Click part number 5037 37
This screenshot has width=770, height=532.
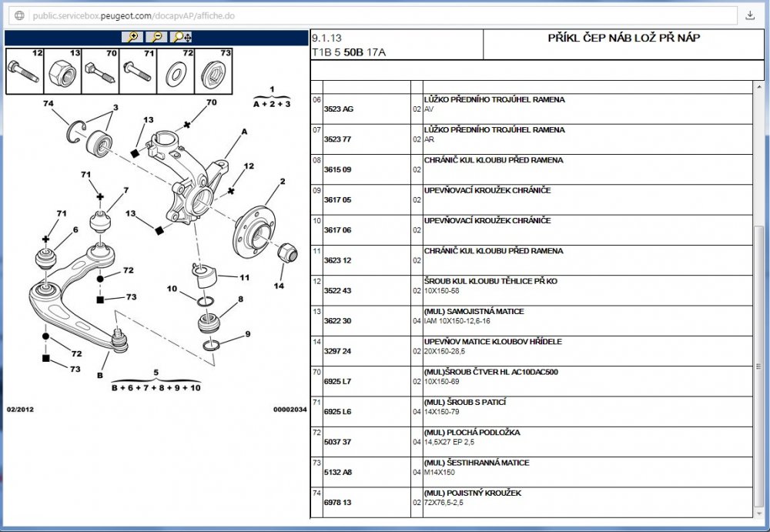coord(337,442)
